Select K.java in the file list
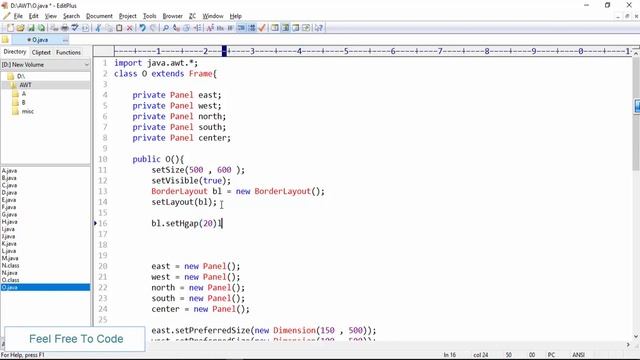Image resolution: width=640 pixels, height=360 pixels. pyautogui.click(x=9, y=244)
